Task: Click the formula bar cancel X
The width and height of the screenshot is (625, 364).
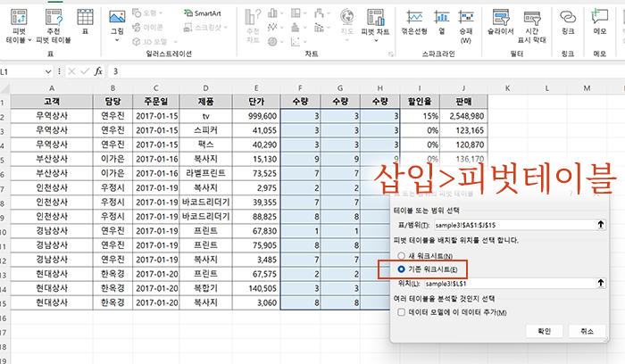Action: pyautogui.click(x=71, y=71)
